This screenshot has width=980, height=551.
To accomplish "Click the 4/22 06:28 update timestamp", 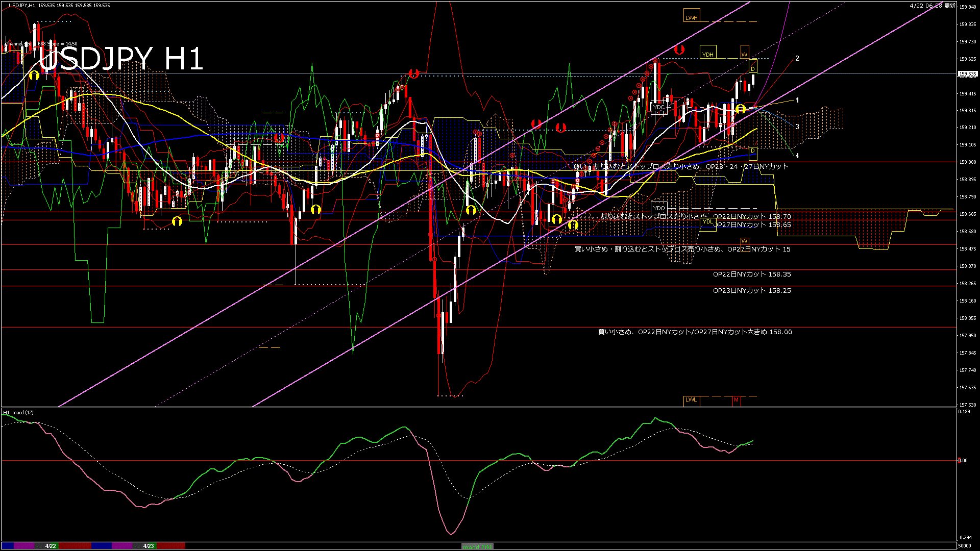I will 932,6.
